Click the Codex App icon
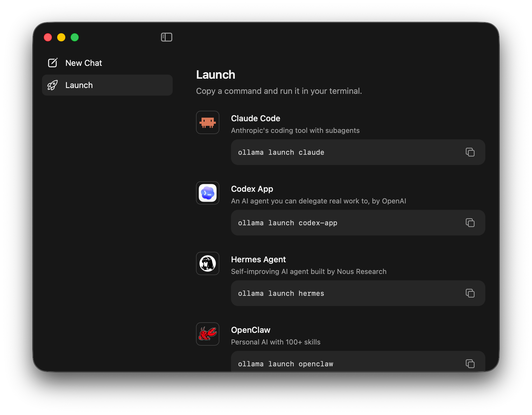The width and height of the screenshot is (532, 415). click(x=208, y=193)
